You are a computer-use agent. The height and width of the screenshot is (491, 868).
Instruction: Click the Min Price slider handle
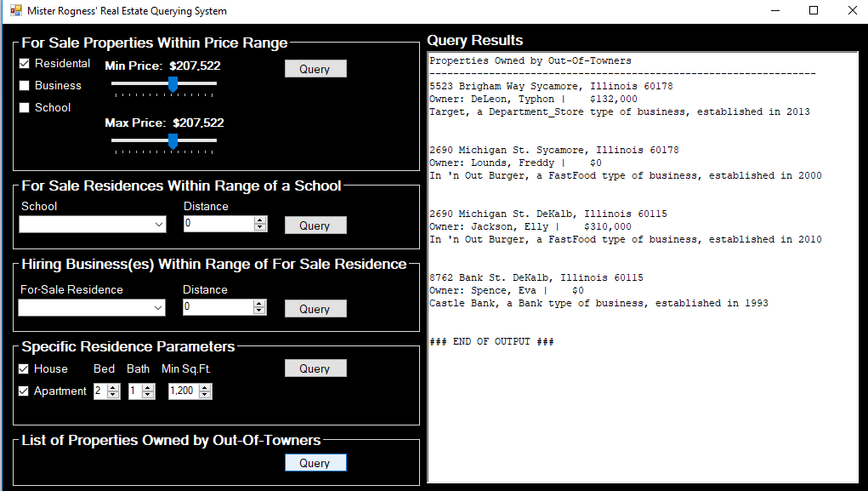pyautogui.click(x=173, y=83)
